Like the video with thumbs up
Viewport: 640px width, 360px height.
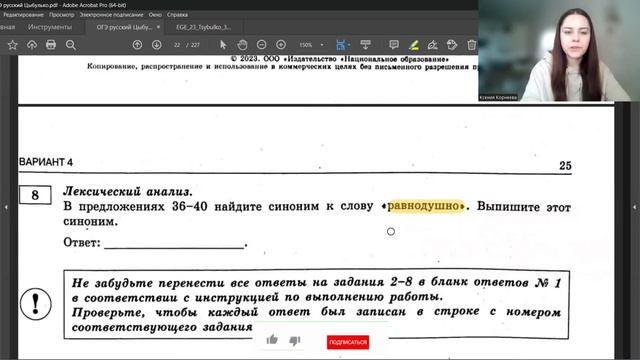[x=272, y=340]
